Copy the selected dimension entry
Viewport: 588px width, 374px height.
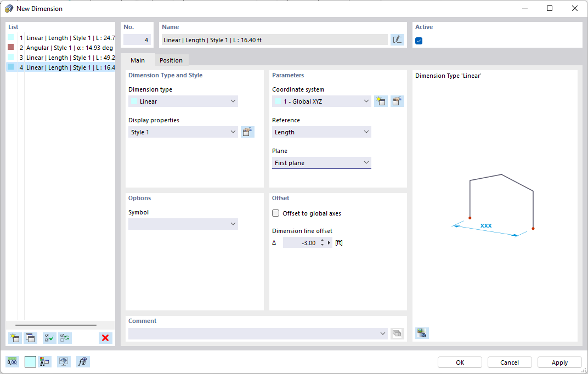pos(31,338)
